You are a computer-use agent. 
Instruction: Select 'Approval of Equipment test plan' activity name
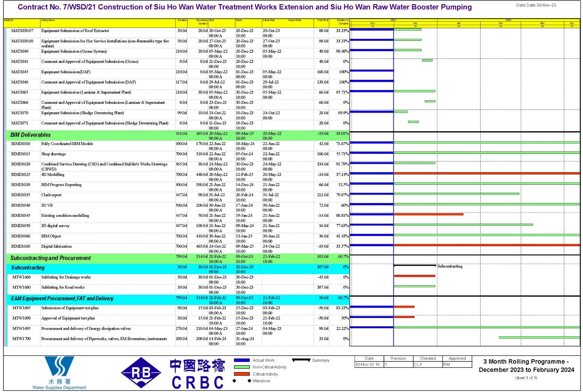click(x=68, y=318)
